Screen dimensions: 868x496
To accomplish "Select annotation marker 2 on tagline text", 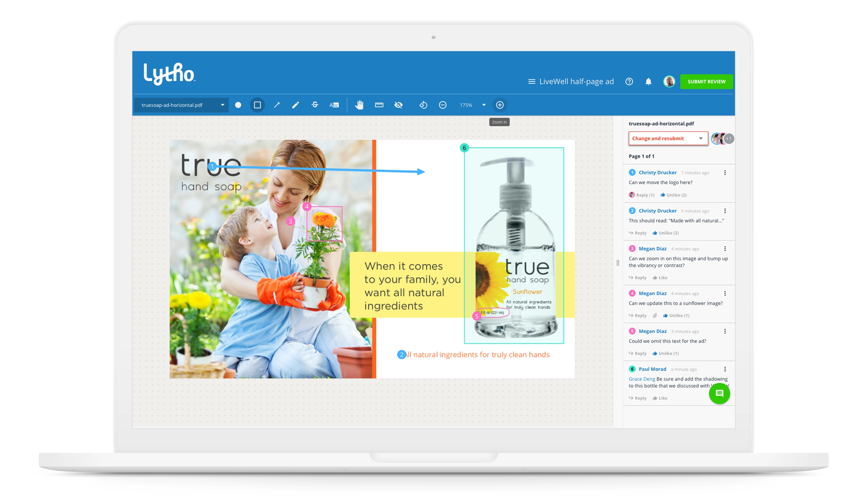I will [x=401, y=355].
